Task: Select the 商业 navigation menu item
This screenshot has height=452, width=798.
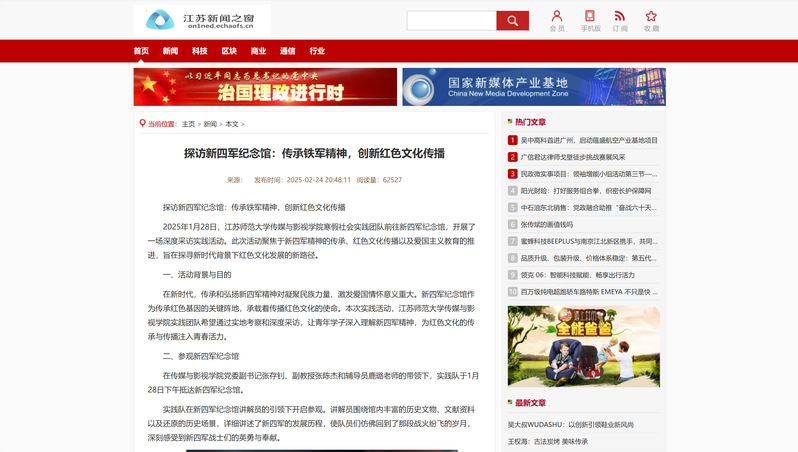Action: click(258, 51)
